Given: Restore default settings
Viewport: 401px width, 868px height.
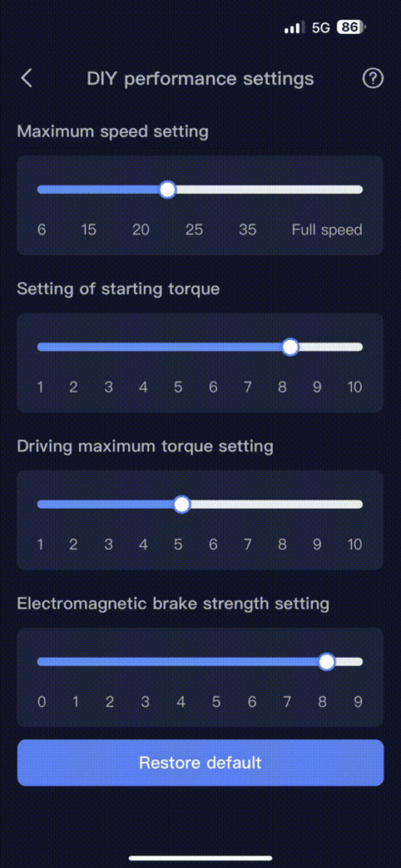Looking at the screenshot, I should tap(200, 762).
